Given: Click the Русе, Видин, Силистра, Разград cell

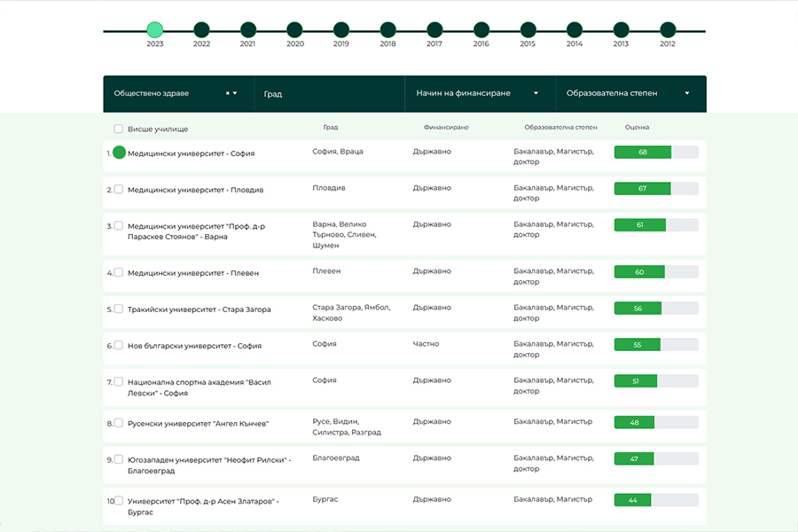Looking at the screenshot, I should (347, 426).
